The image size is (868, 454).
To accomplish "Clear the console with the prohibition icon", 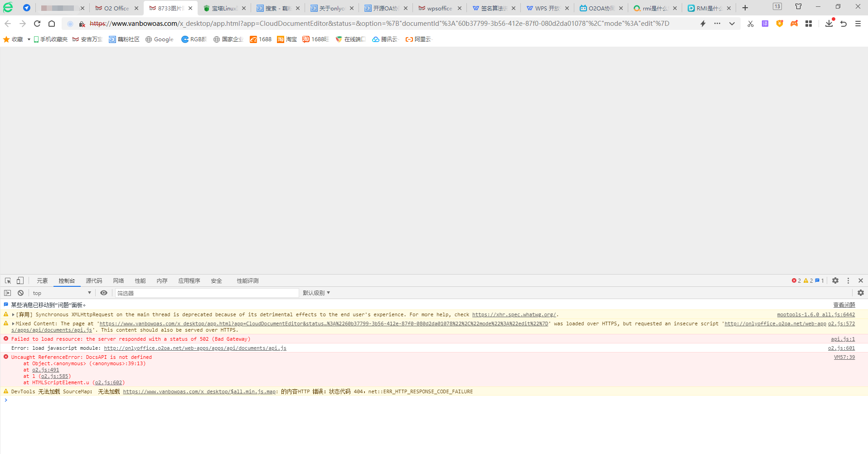I will [x=20, y=293].
